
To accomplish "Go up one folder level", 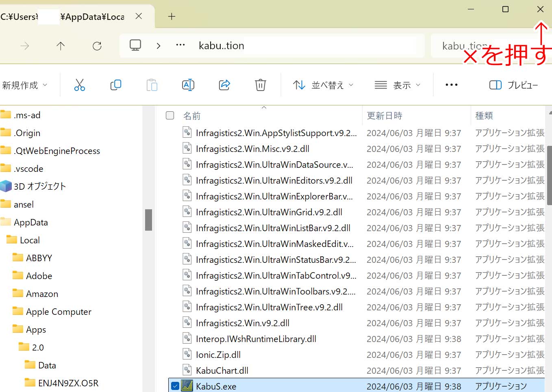I will [x=61, y=46].
